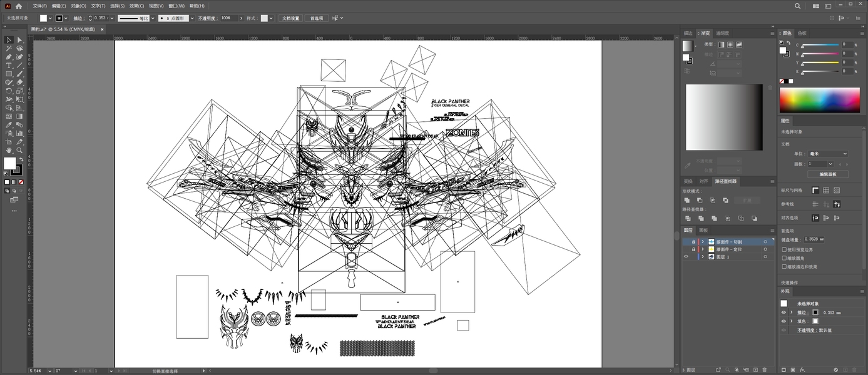Enable 使用预览边界 checkbox
The height and width of the screenshot is (375, 868).
(784, 249)
